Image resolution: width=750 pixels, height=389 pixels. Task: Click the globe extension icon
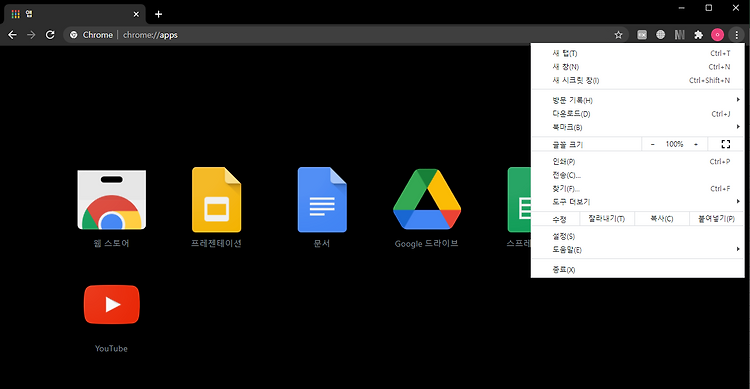point(661,34)
